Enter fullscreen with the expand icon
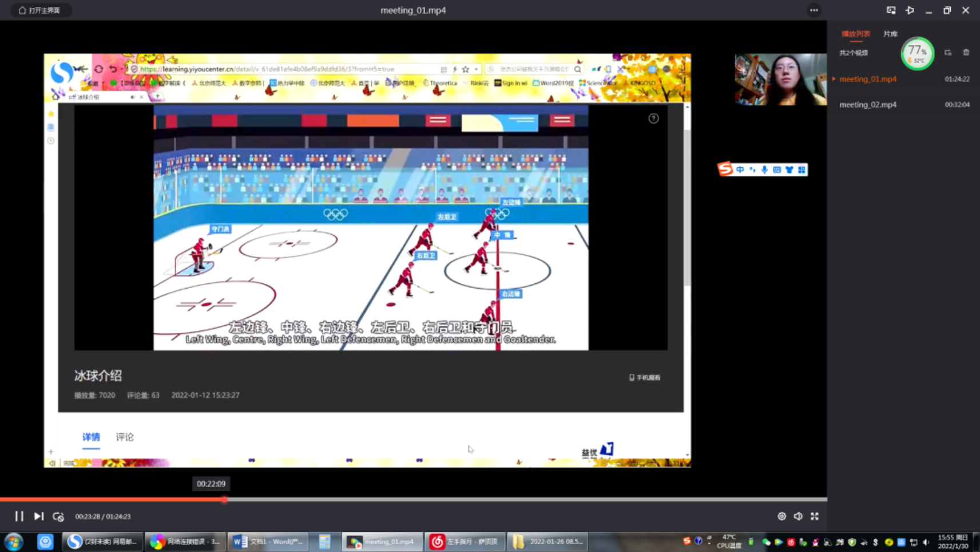 click(x=815, y=516)
